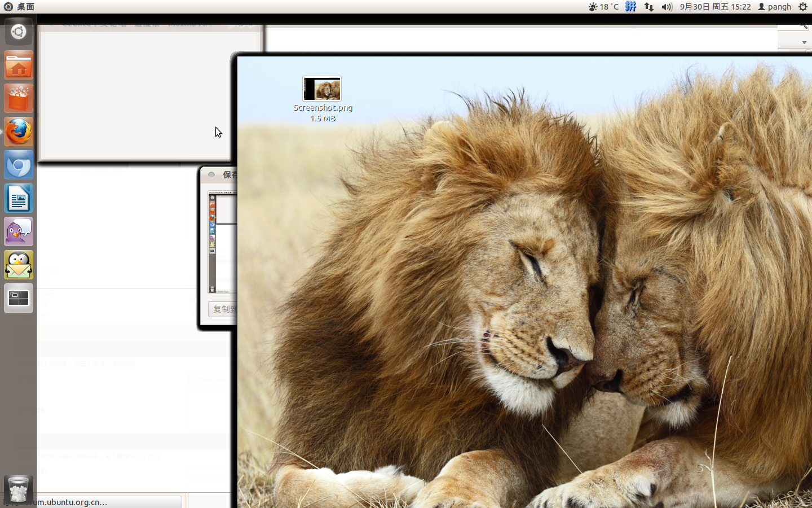812x508 pixels.
Task: Open the Trash at the launcher bottom
Action: tap(19, 489)
